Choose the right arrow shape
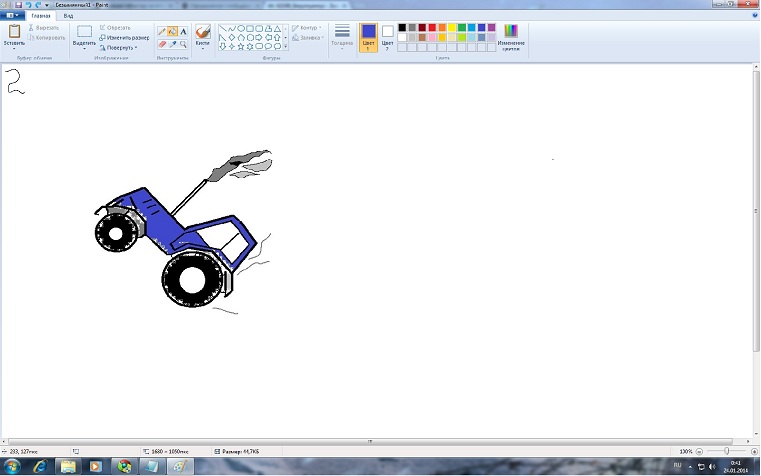Image resolution: width=761 pixels, height=476 pixels. (x=259, y=37)
